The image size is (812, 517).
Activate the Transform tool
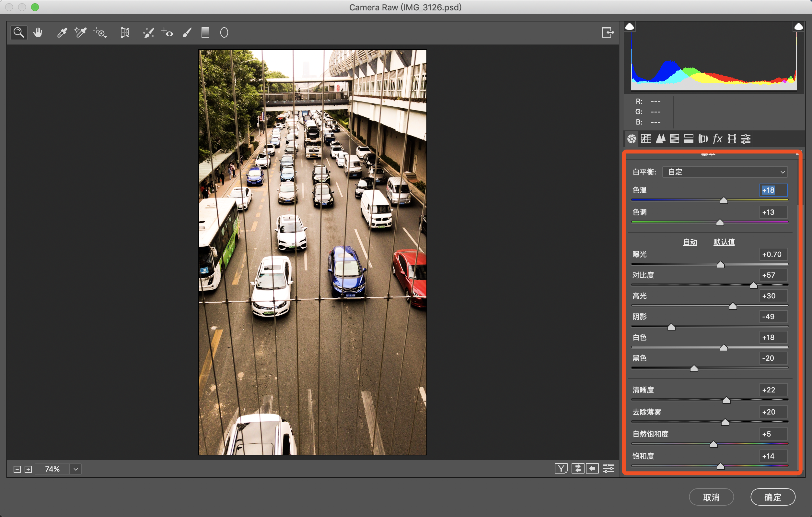pyautogui.click(x=125, y=33)
